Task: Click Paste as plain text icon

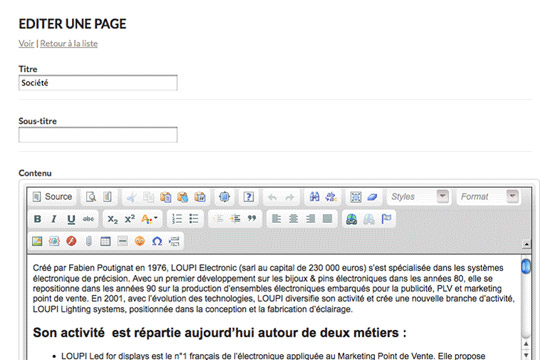Action: coord(183,197)
